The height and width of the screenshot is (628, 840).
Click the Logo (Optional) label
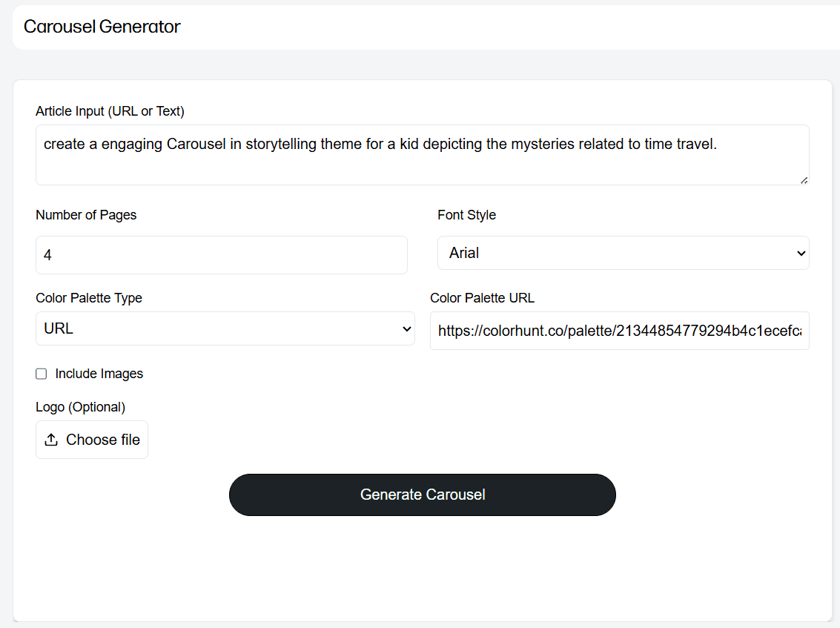tap(80, 407)
